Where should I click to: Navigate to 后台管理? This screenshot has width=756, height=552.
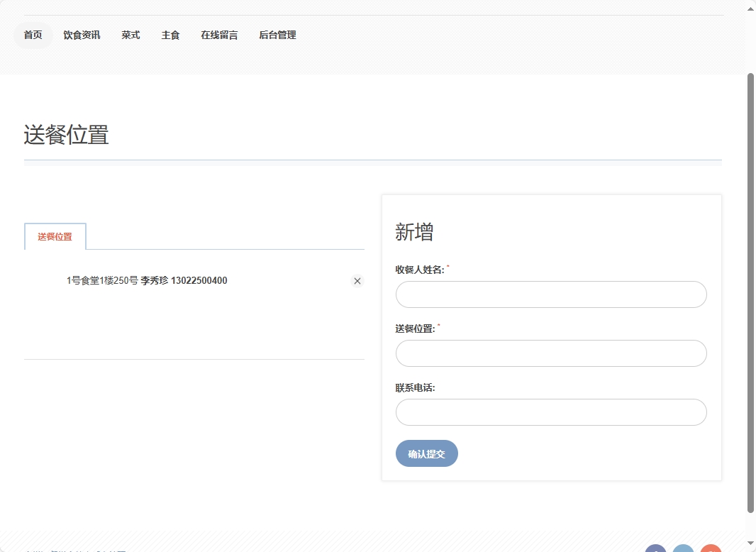(277, 35)
